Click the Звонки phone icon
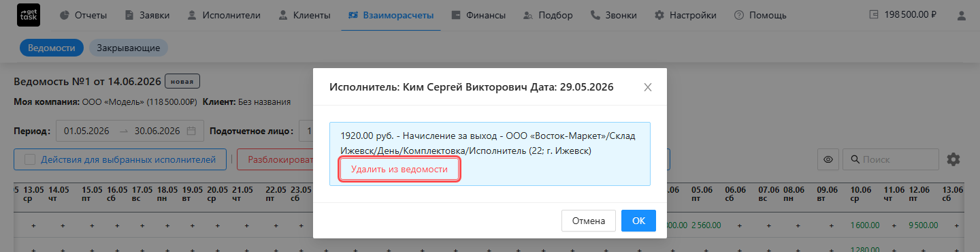The image size is (980, 252). (x=595, y=15)
